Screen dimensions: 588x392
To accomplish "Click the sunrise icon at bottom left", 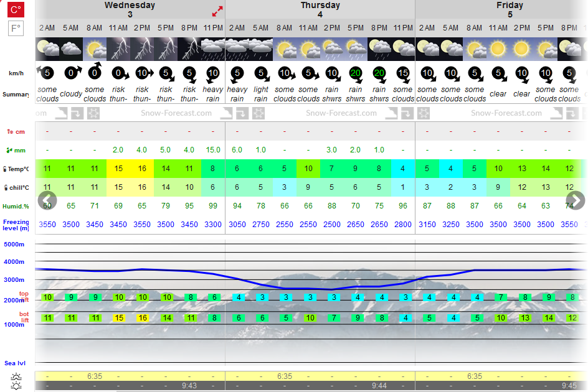I will coord(16,376).
